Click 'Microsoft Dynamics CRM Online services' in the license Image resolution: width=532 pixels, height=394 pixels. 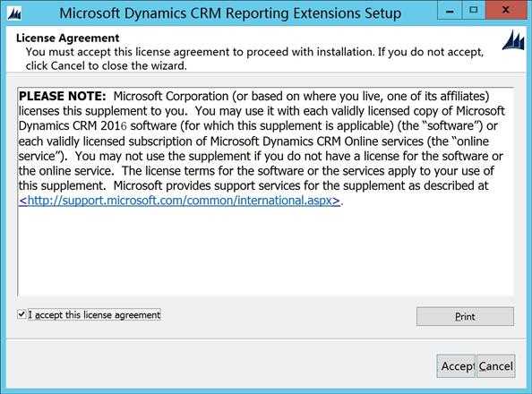[x=316, y=141]
